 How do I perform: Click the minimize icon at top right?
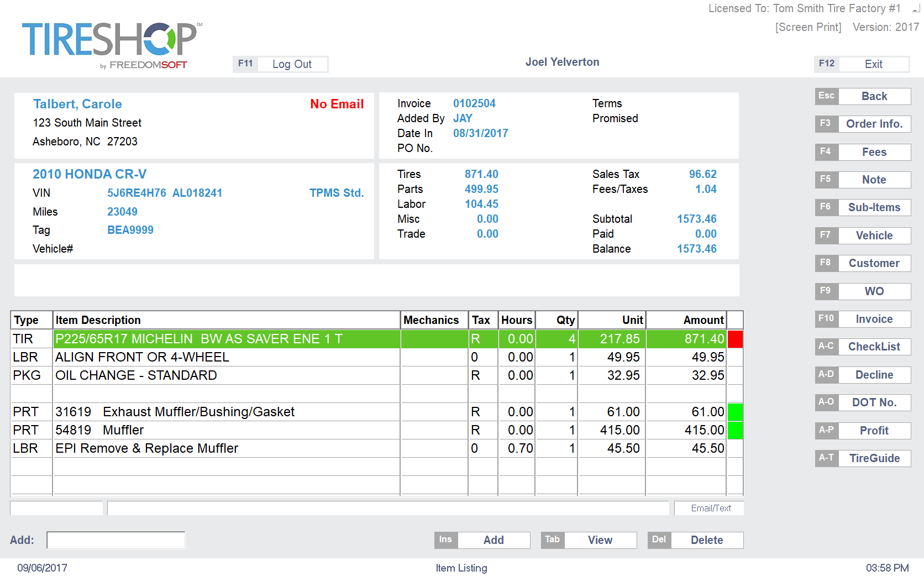pyautogui.click(x=916, y=9)
